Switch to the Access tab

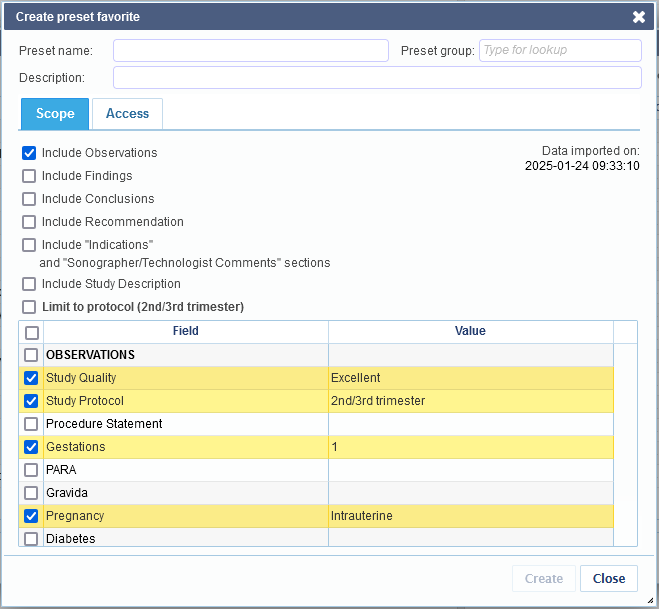tap(127, 113)
